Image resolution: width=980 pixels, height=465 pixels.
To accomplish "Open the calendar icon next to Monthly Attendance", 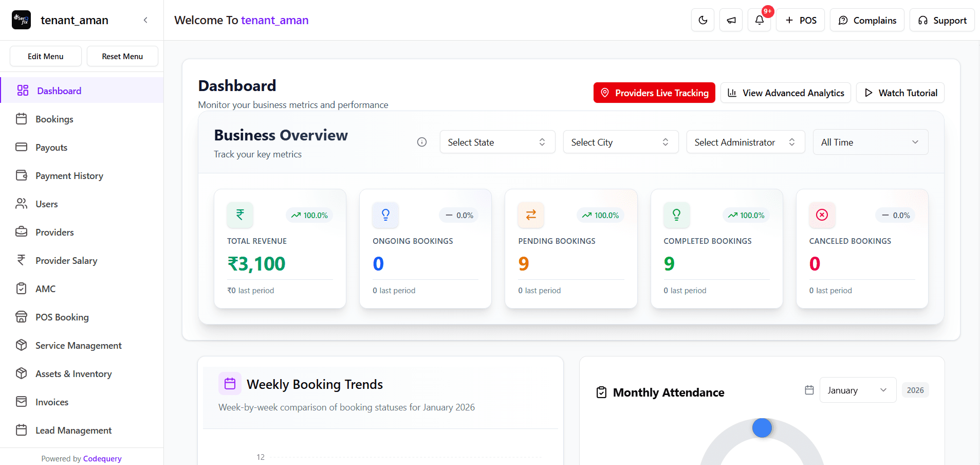I will point(809,390).
